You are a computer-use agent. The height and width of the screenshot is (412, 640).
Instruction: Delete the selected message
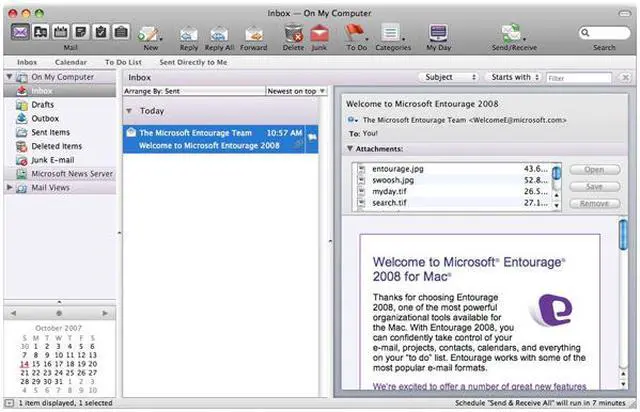(x=293, y=33)
